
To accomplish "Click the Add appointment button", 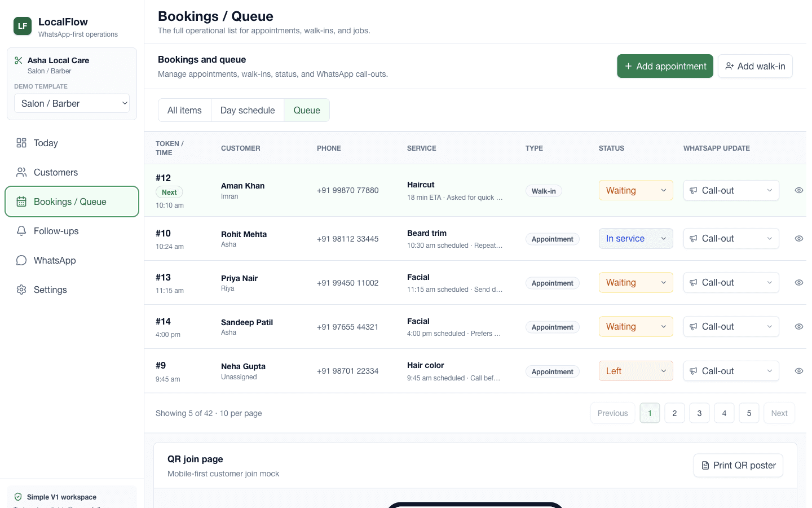I will [665, 66].
